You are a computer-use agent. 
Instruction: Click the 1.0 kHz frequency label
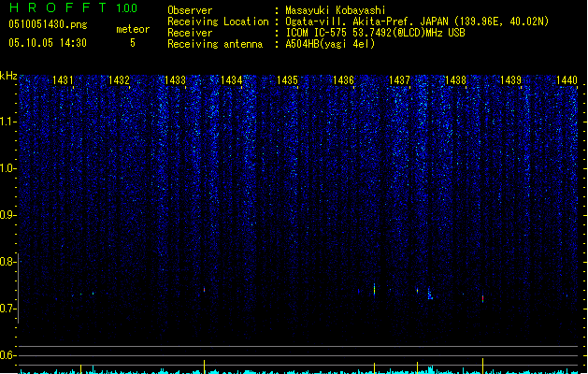pos(7,168)
